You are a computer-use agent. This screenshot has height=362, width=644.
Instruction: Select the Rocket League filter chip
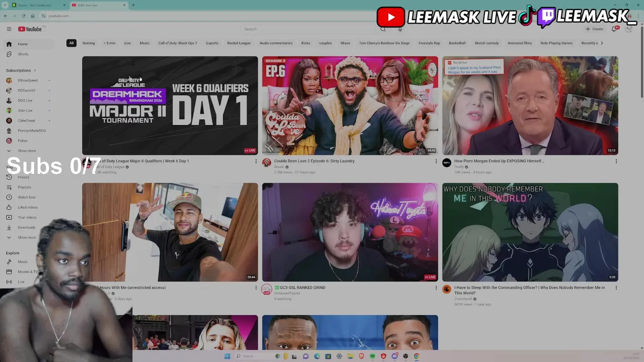click(239, 43)
